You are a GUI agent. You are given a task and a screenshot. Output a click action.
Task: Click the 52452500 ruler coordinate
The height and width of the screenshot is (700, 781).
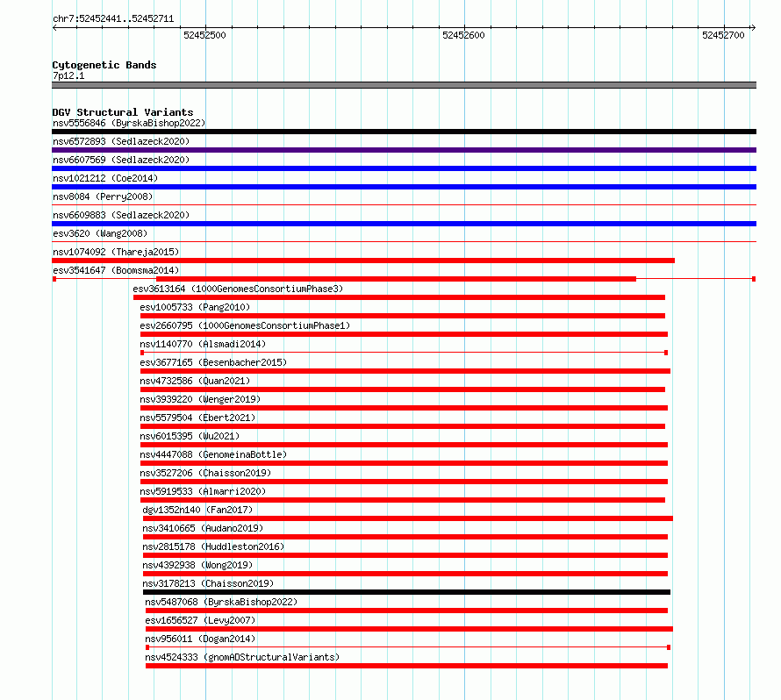tap(204, 35)
